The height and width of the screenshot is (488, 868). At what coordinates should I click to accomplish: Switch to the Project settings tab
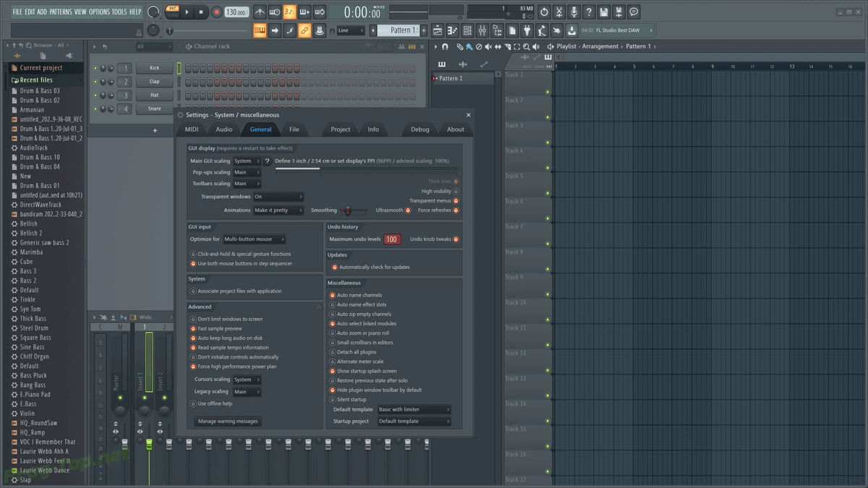pyautogui.click(x=341, y=129)
